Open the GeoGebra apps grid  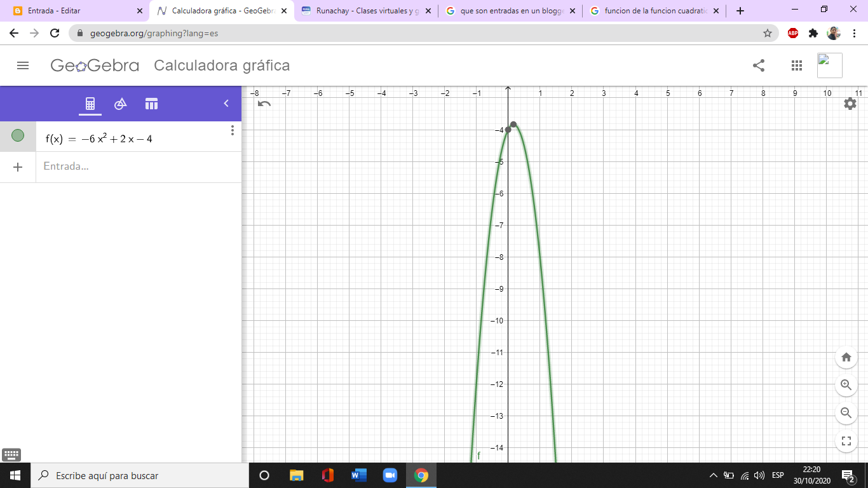pos(797,65)
